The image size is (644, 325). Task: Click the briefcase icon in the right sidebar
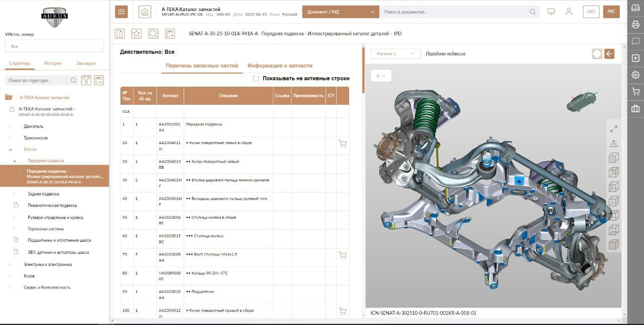(x=635, y=109)
